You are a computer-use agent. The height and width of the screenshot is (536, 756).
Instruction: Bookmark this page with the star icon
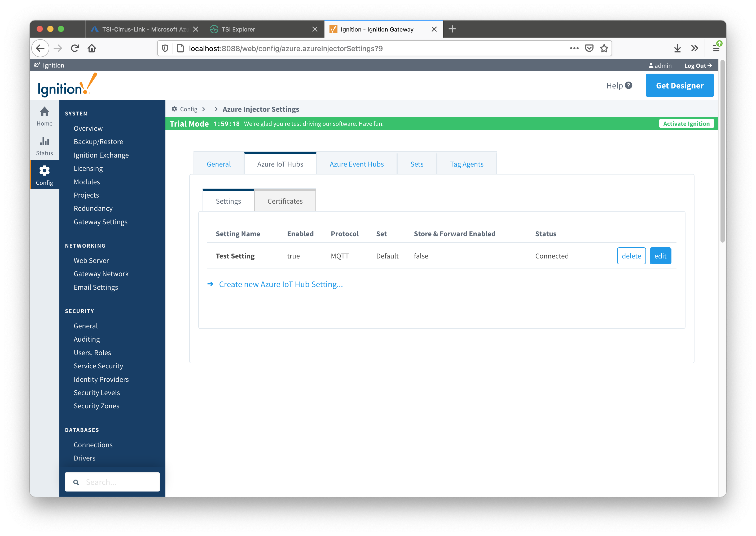coord(604,48)
